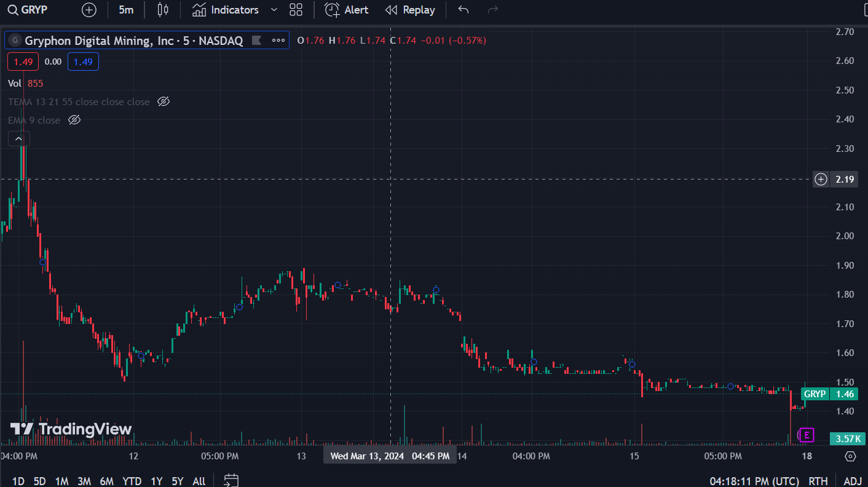This screenshot has height=487, width=868.
Task: Collapse the indicator legend with the arrow
Action: (18, 139)
